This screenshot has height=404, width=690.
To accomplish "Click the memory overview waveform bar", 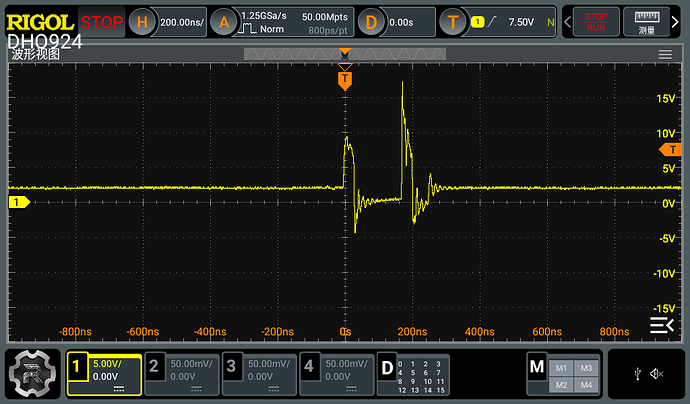I will 345,54.
